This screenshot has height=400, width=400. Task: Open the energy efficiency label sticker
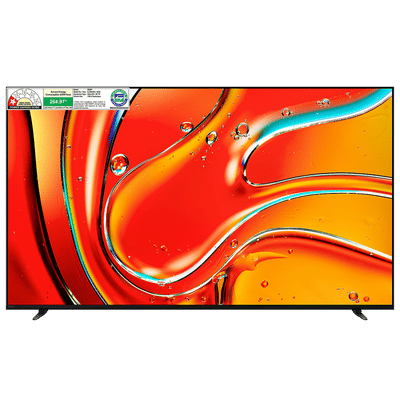68,98
